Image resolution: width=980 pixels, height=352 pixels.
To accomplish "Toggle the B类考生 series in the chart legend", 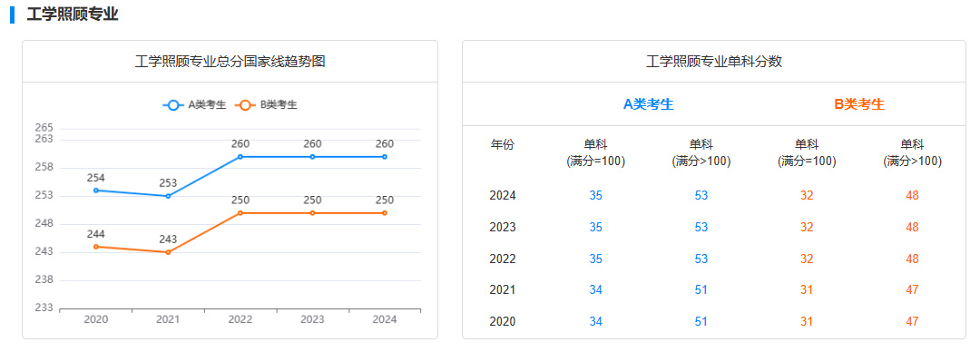I will coord(266,105).
